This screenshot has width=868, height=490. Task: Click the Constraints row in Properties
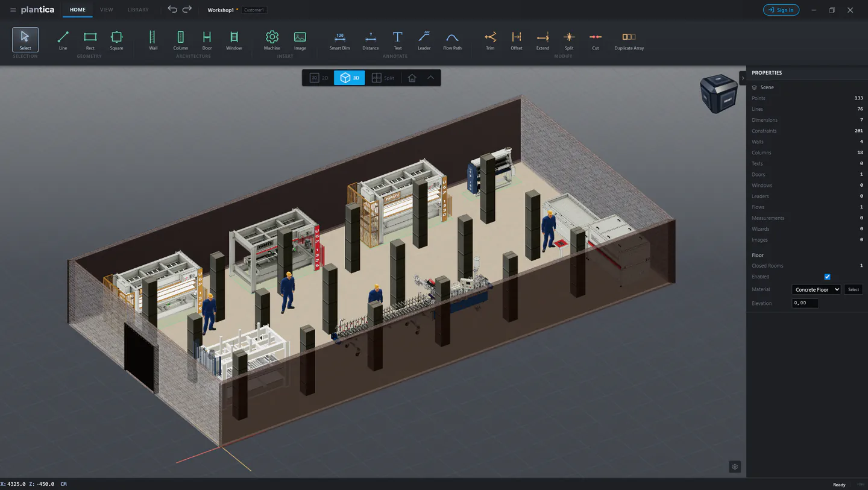point(807,131)
